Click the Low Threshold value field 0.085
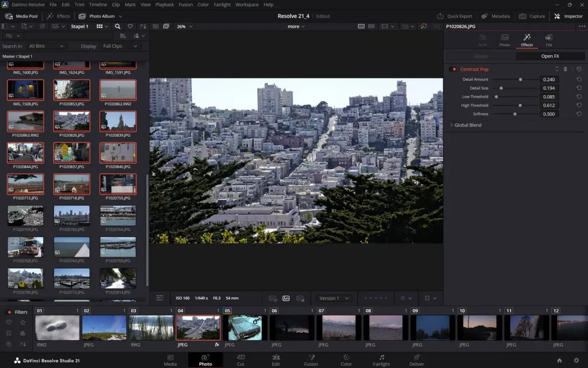 pyautogui.click(x=549, y=97)
